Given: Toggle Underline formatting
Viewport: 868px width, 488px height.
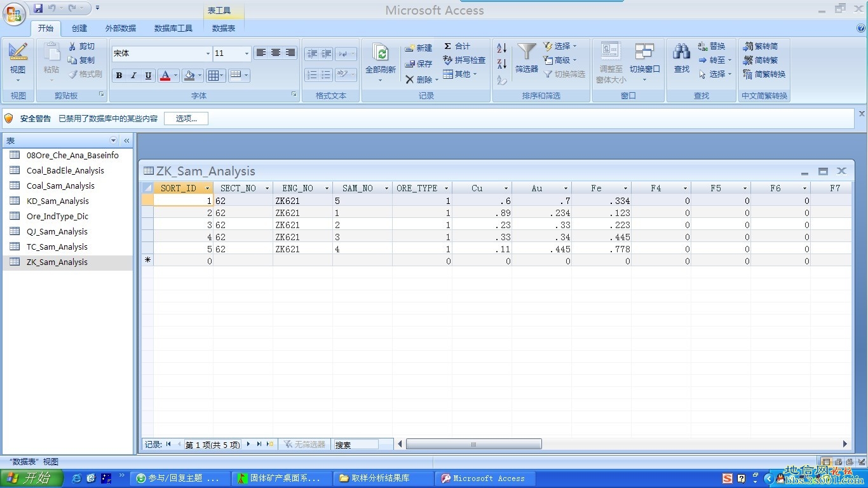Looking at the screenshot, I should click(x=148, y=76).
